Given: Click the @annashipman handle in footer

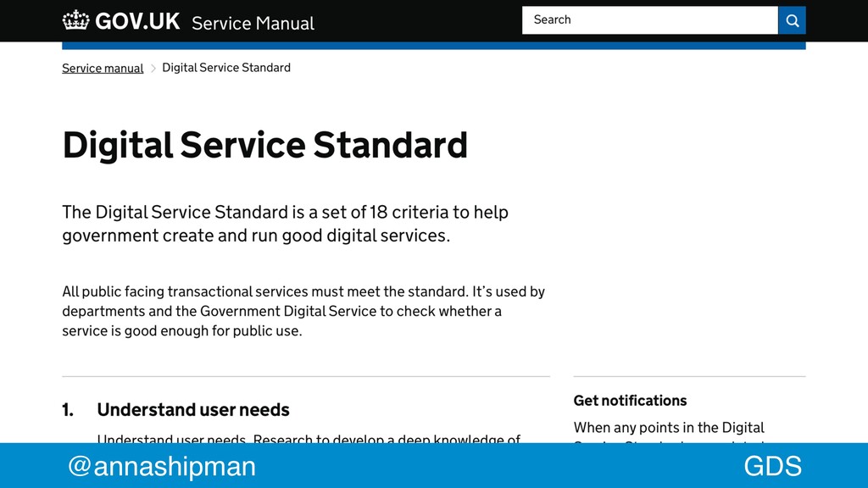Looking at the screenshot, I should [x=162, y=466].
